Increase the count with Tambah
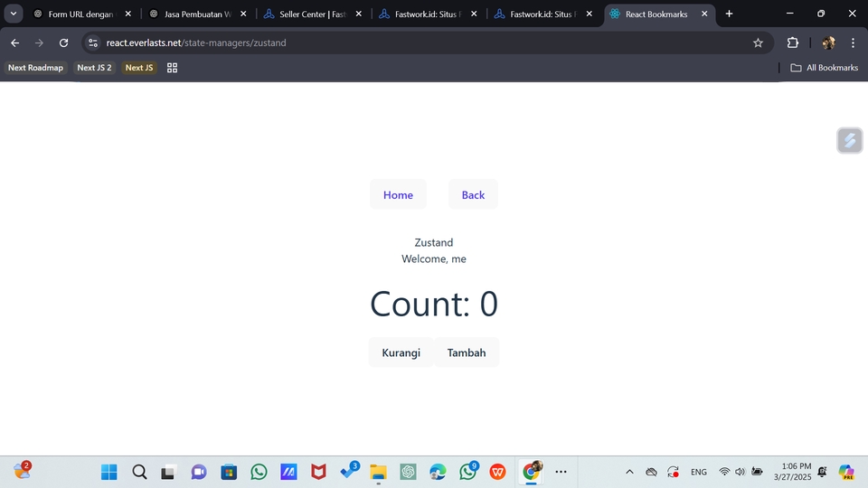The height and width of the screenshot is (488, 868). pos(467,352)
